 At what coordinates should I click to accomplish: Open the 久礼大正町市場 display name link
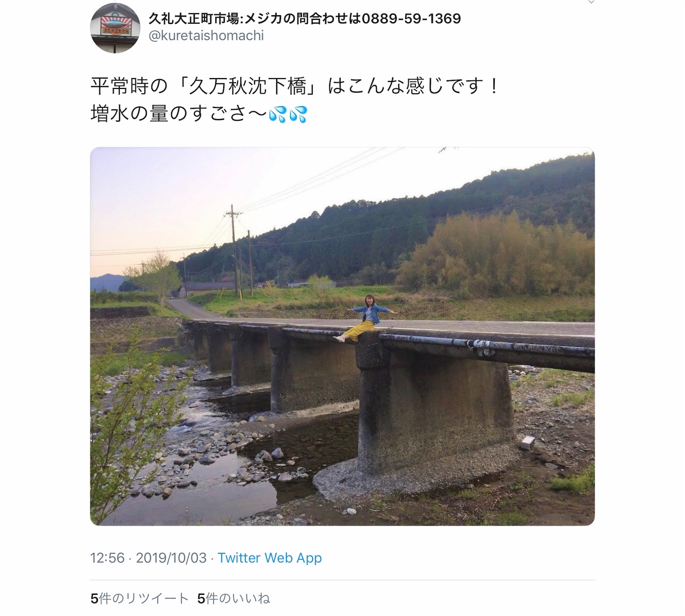point(305,18)
